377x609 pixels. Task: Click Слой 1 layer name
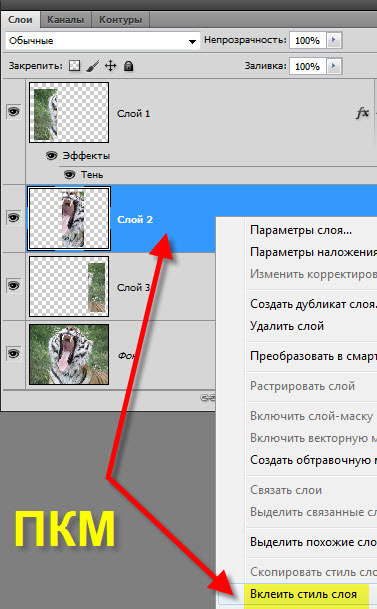coord(133,114)
